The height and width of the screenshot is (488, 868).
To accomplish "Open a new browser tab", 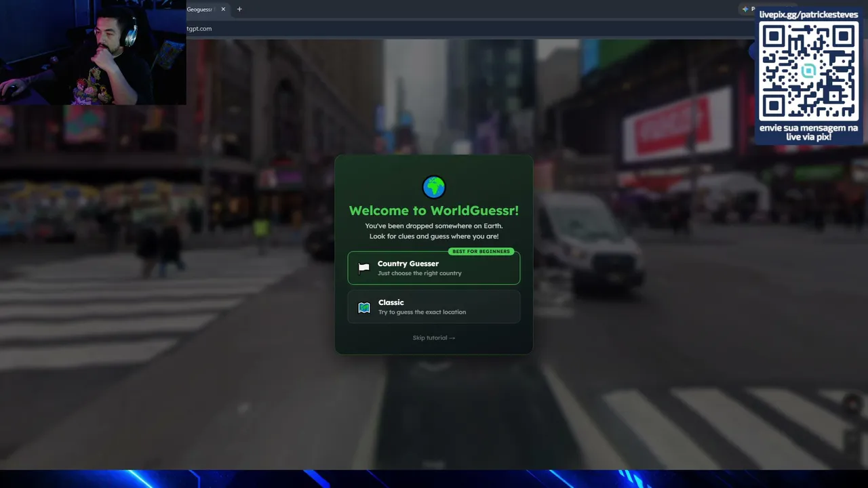I will [x=239, y=9].
